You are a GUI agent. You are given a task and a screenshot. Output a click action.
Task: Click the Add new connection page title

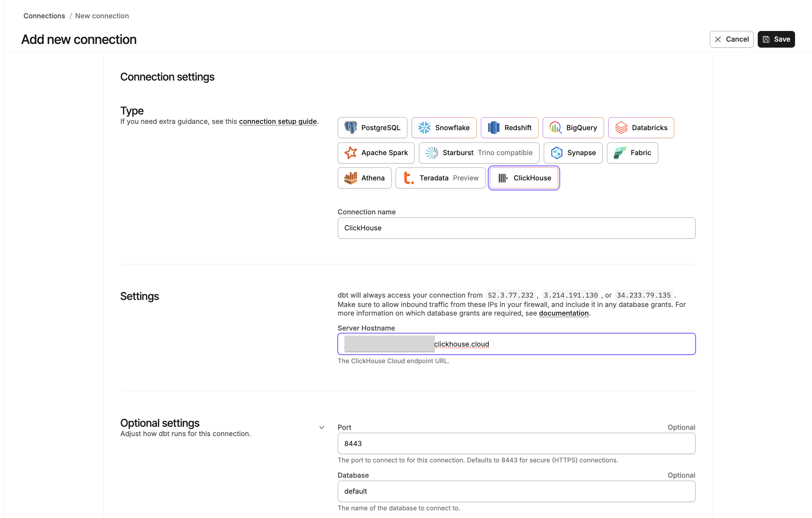[x=79, y=40]
